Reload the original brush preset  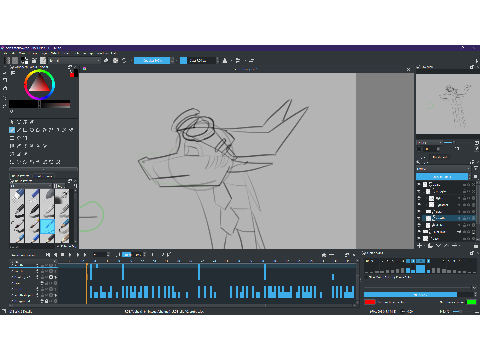pyautogui.click(x=124, y=60)
